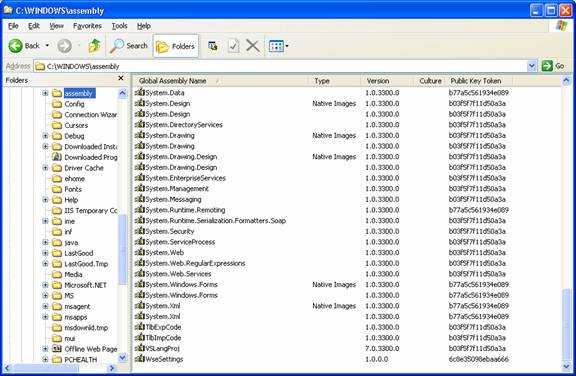Click the TlbExpCode assembly icon

(x=140, y=326)
